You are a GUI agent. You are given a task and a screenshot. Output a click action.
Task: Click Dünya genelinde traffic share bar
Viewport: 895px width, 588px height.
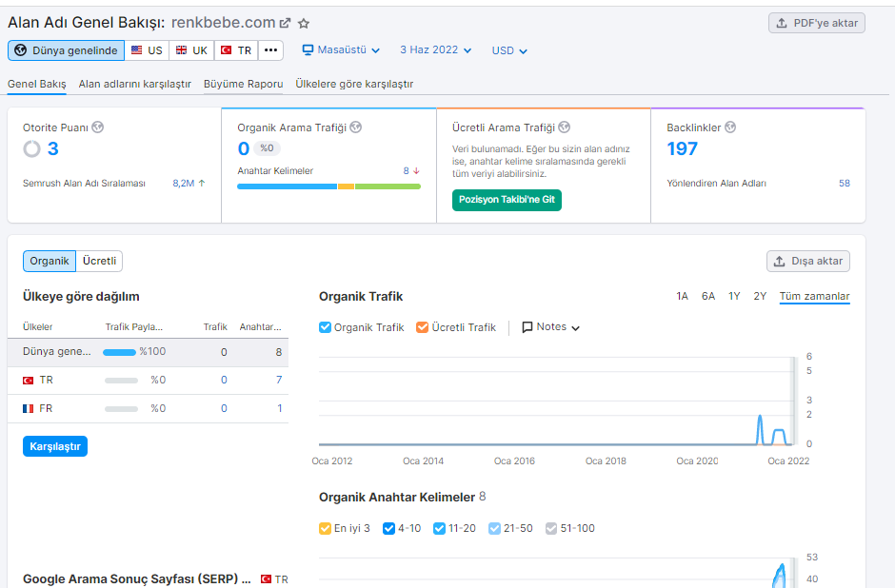pyautogui.click(x=119, y=352)
